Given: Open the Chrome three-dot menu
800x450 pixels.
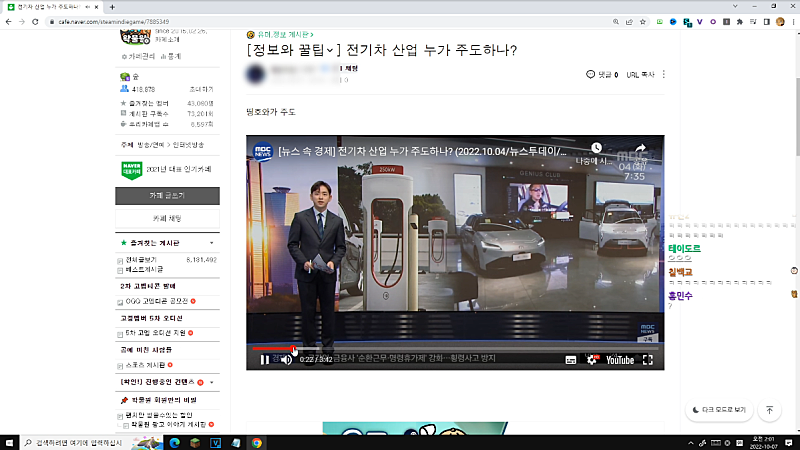Looking at the screenshot, I should click(793, 22).
